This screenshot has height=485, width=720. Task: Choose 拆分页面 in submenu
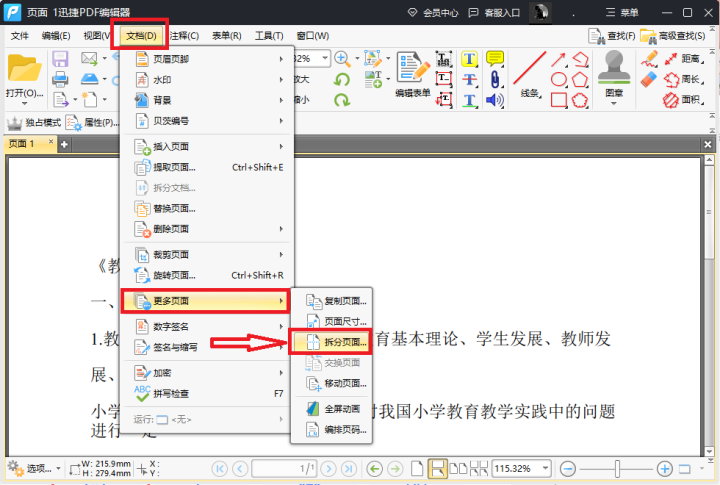[330, 342]
